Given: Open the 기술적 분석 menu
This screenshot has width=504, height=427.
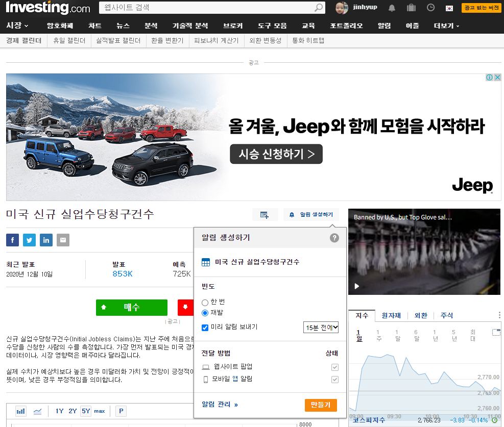Looking at the screenshot, I should point(190,26).
